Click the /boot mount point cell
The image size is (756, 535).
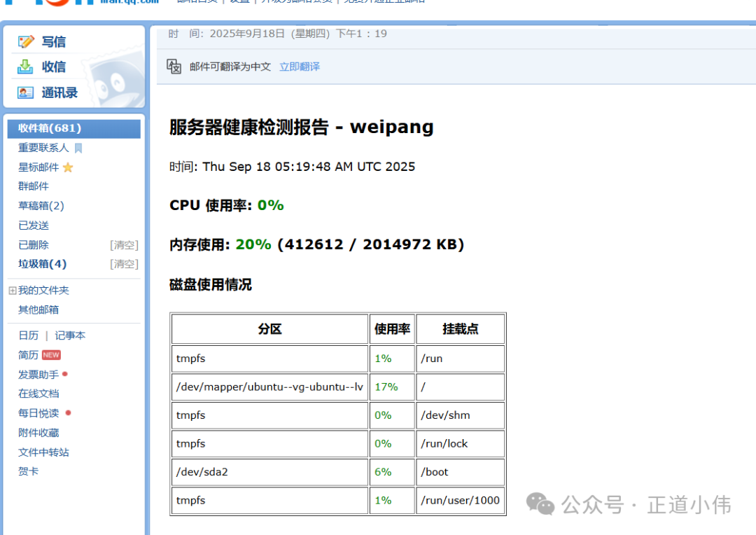tap(461, 472)
